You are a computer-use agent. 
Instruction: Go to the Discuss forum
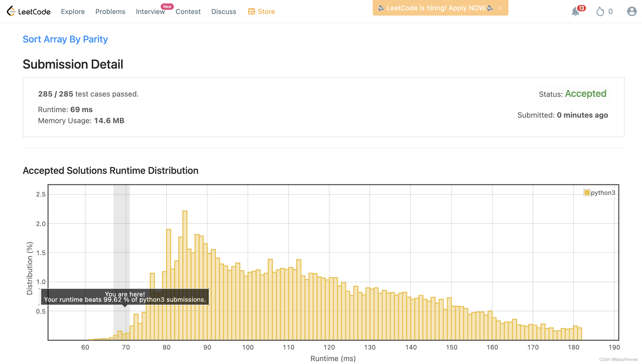click(x=224, y=12)
